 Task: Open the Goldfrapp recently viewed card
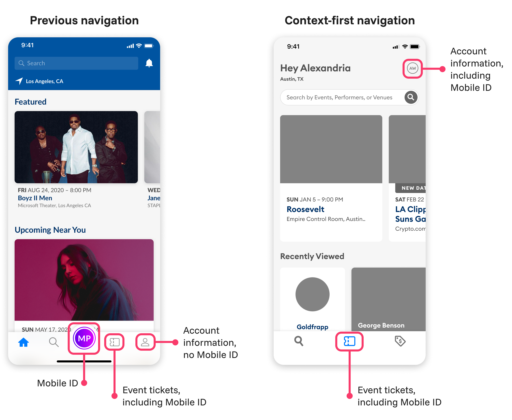(x=312, y=299)
